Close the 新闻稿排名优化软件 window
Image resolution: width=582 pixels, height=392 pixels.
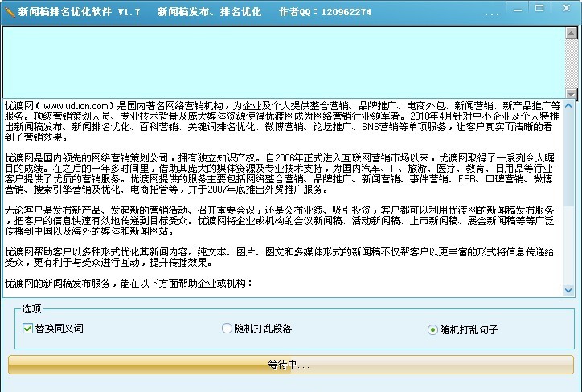pos(566,8)
